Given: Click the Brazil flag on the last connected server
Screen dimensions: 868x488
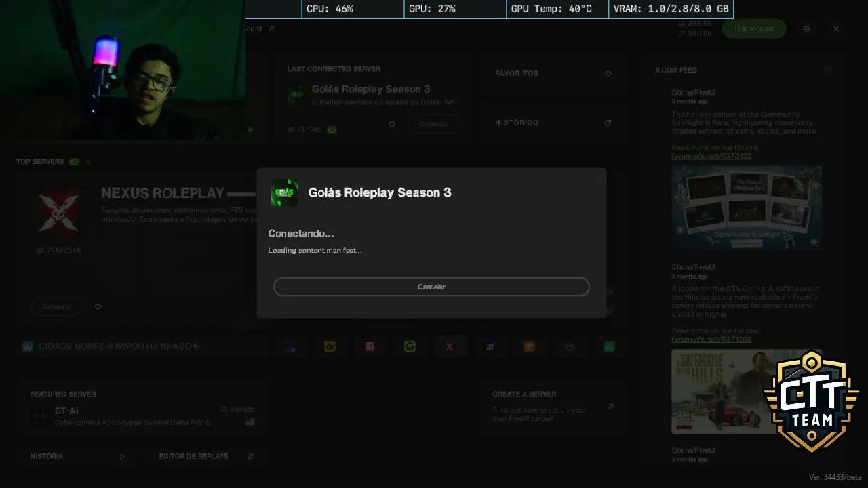Looking at the screenshot, I should tap(332, 129).
